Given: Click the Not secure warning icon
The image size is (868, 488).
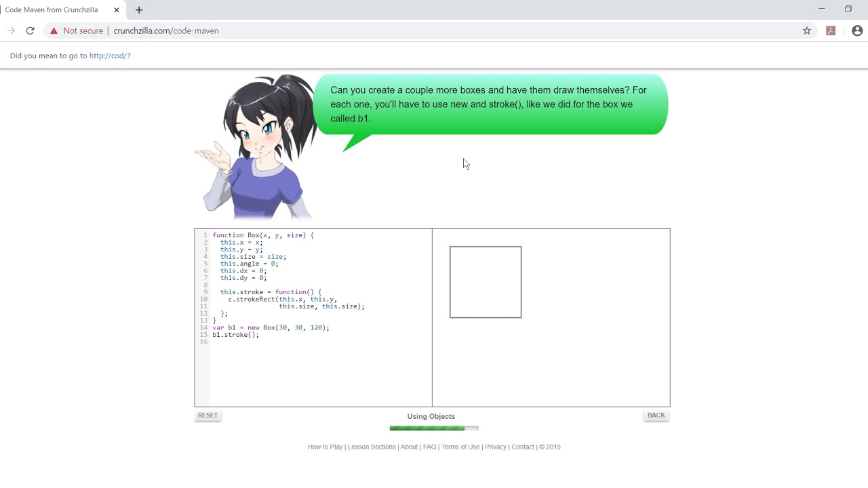Looking at the screenshot, I should pyautogui.click(x=54, y=30).
